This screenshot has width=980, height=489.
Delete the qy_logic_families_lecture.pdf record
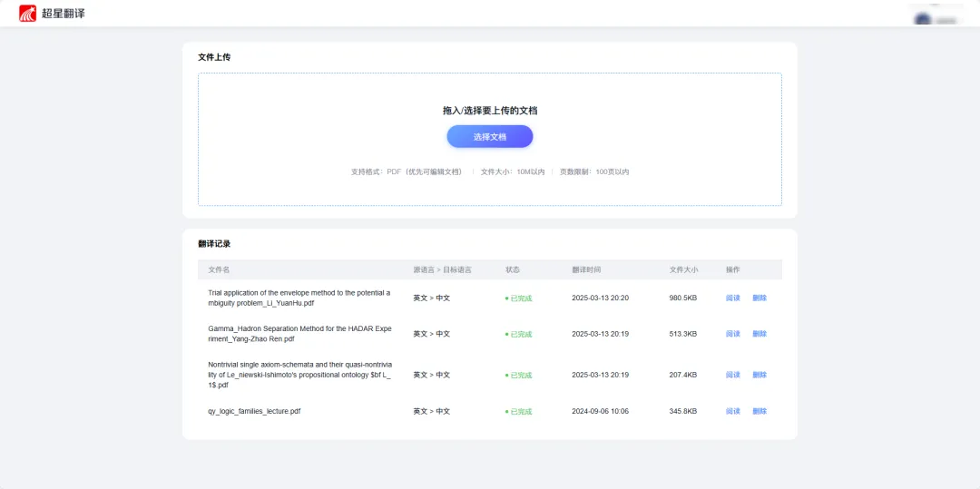[759, 411]
